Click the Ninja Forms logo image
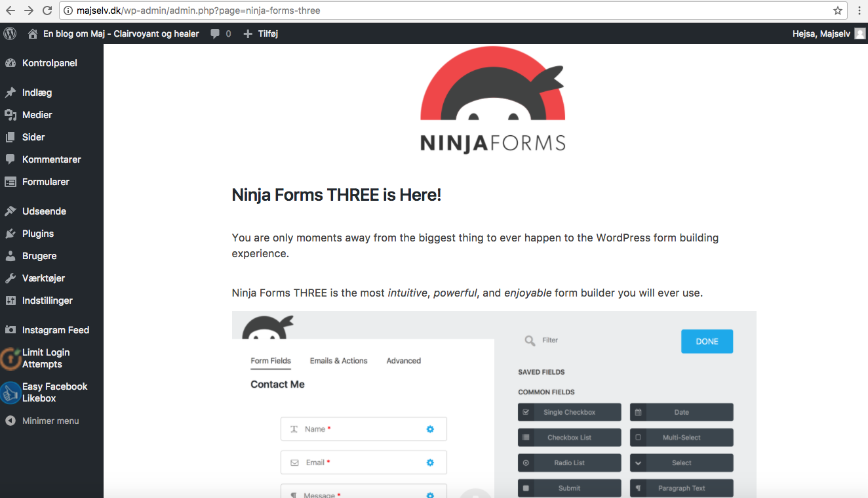This screenshot has height=498, width=868. click(493, 100)
